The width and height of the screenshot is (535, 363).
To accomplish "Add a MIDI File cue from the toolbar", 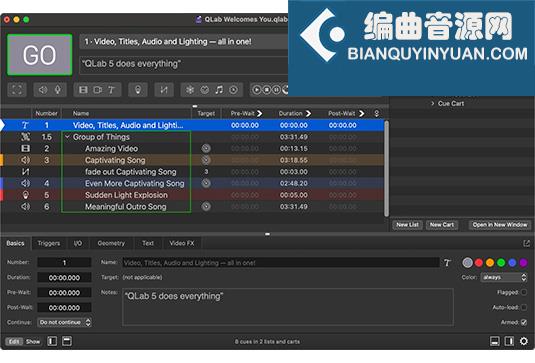I will point(219,90).
